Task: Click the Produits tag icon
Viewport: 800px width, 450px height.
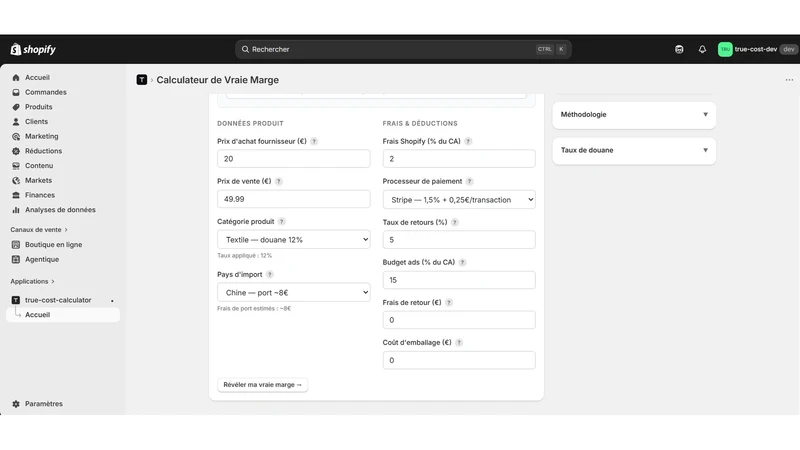Action: [x=16, y=107]
